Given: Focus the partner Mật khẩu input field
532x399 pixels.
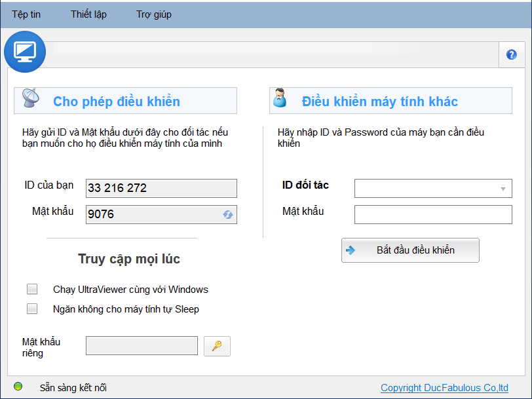Looking at the screenshot, I should 433,214.
